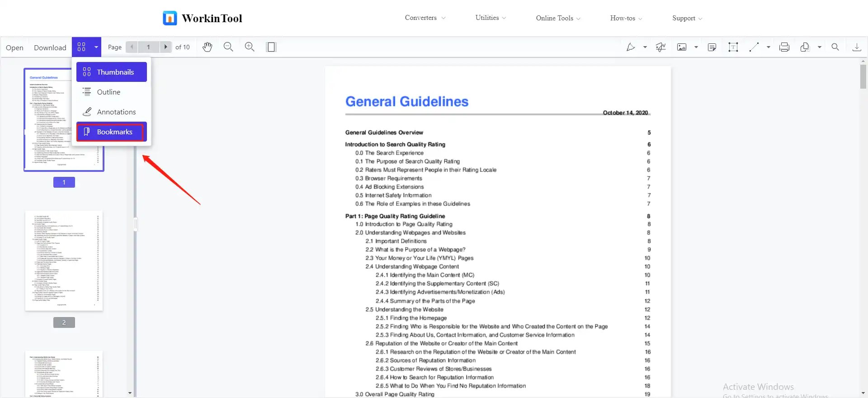Viewport: 868px width, 398px height.
Task: Select Annotations in the sidebar menu
Action: (112, 112)
